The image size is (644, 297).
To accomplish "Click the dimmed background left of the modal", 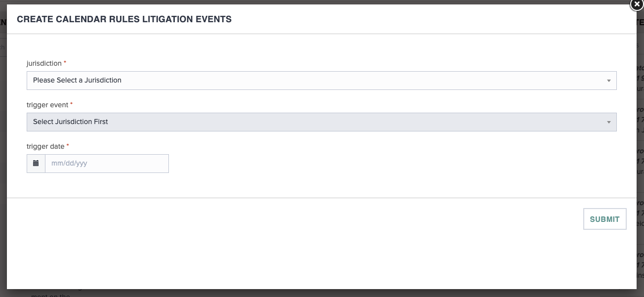I will 3,148.
